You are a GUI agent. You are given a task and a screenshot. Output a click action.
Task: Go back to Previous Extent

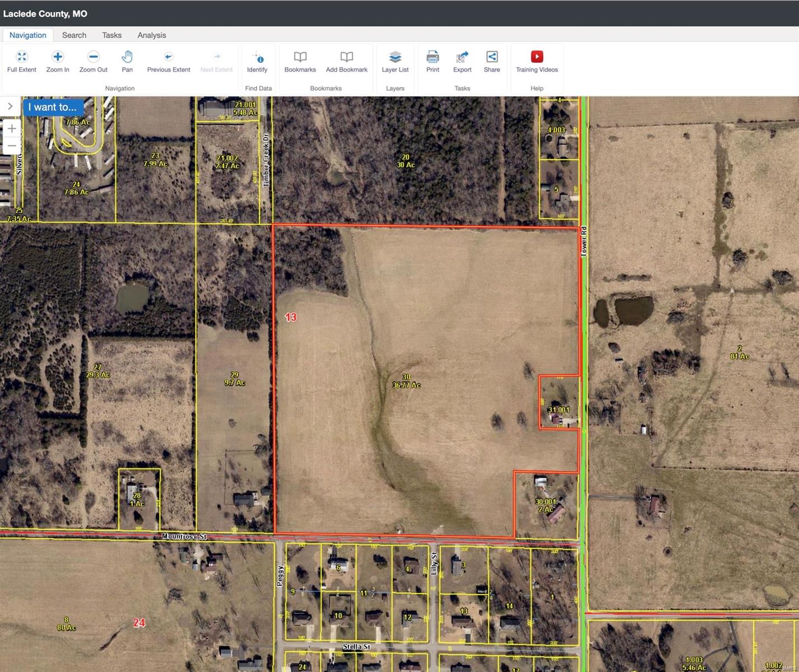[168, 57]
